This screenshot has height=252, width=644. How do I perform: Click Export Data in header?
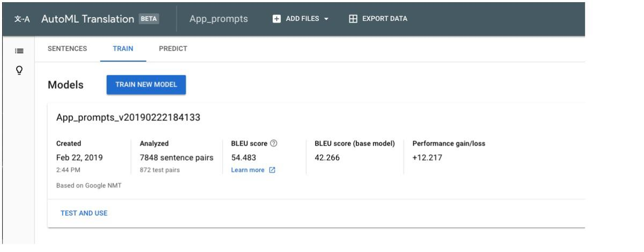click(x=384, y=19)
